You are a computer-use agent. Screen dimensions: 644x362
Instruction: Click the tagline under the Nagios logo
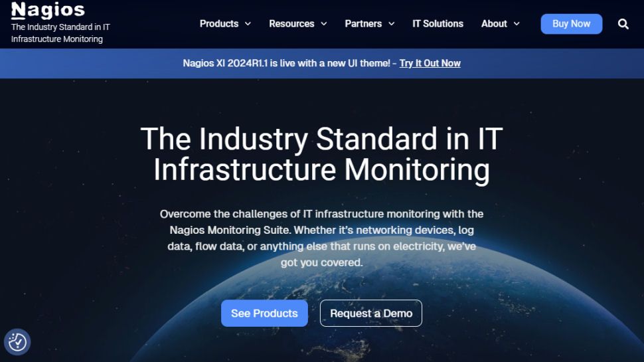coord(60,33)
